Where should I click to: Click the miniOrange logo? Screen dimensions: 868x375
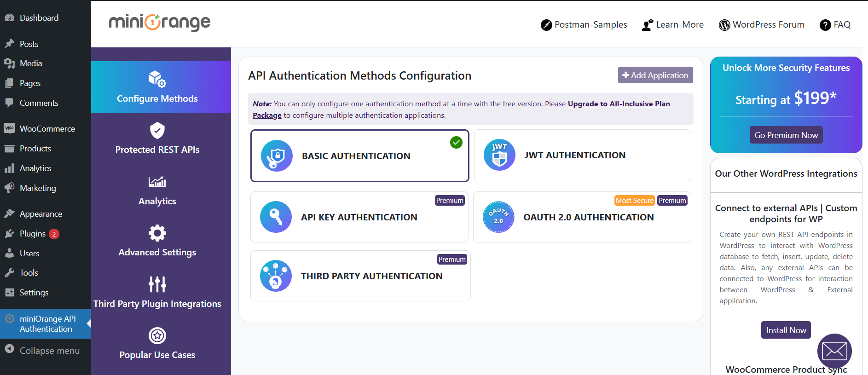(159, 22)
